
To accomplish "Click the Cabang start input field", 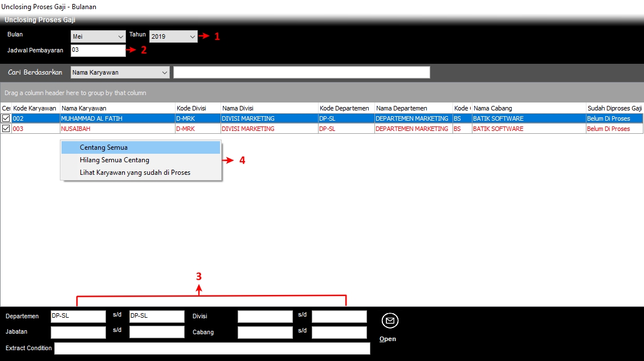I will click(265, 333).
